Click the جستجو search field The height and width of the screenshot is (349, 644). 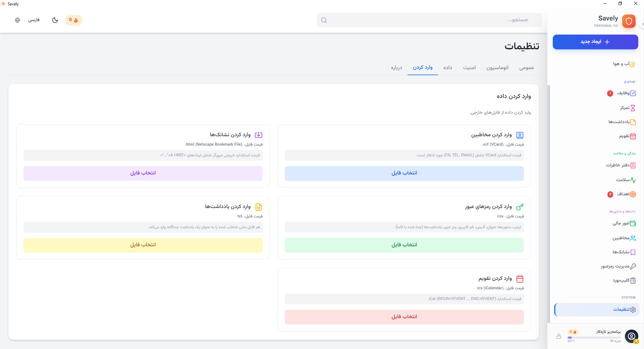click(x=429, y=20)
